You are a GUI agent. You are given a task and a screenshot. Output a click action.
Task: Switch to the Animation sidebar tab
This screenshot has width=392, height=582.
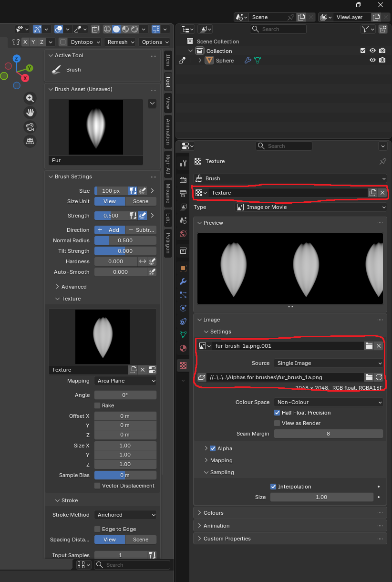(x=168, y=132)
